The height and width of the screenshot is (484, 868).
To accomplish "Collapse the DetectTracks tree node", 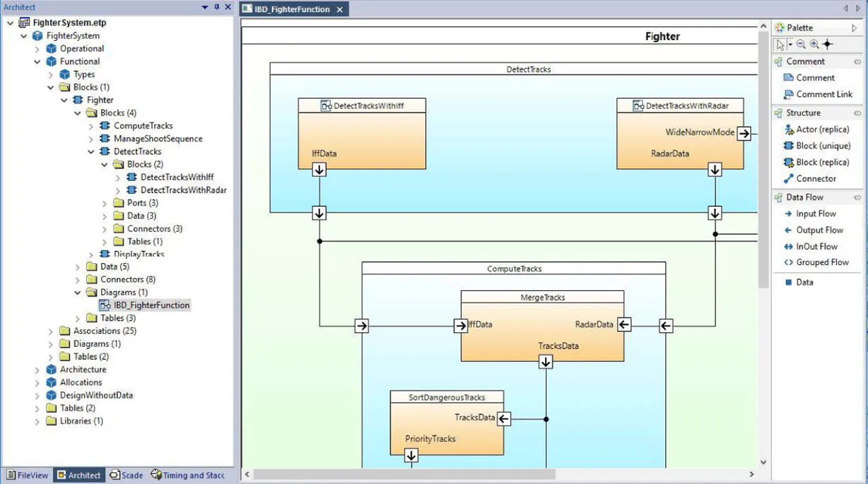I will coord(92,152).
